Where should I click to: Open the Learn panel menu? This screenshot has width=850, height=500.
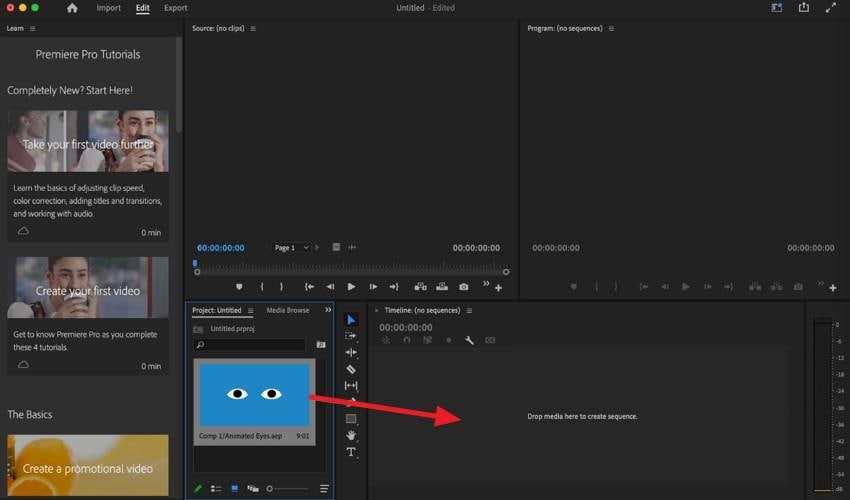pos(33,29)
